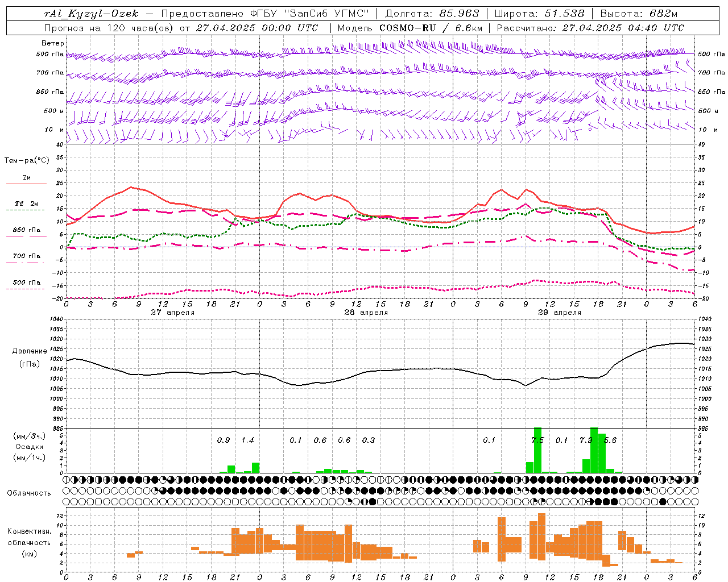Viewport: 728px width, 582px height.
Task: Click the 'Высота: 682м' value
Action: click(x=639, y=14)
